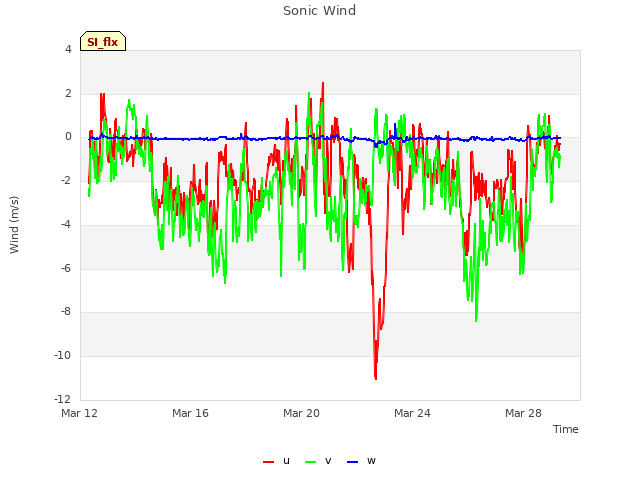640x480 pixels.
Task: Click the 0 y-axis tick label
Action: click(x=68, y=137)
